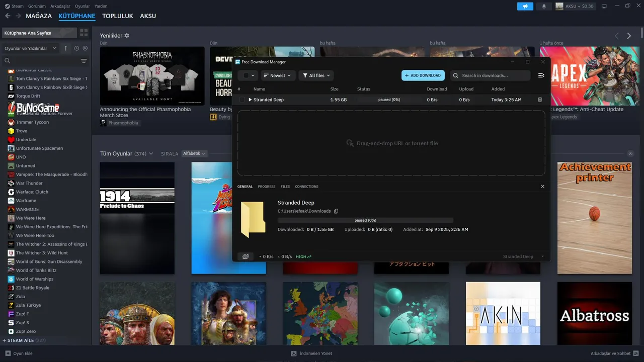Screen dimensions: 644x362
Task: Click the Trove game icon in library list
Action: (11, 131)
